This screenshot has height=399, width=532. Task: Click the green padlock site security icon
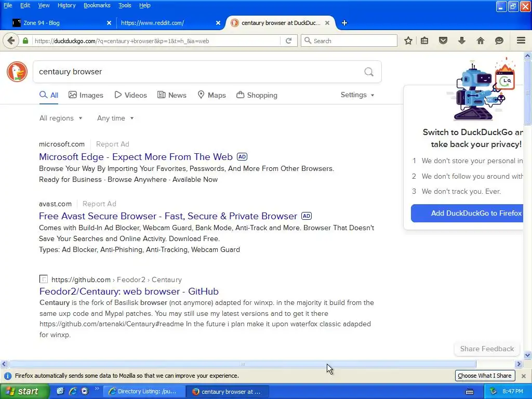25,41
